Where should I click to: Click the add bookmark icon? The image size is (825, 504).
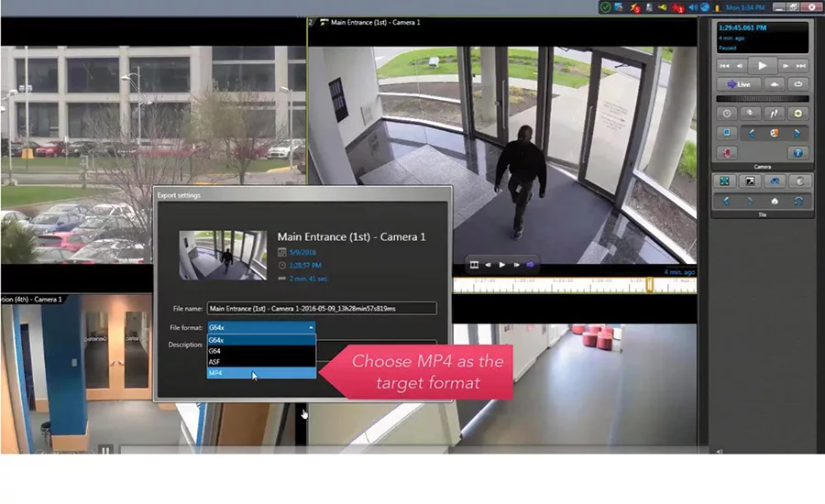774,114
